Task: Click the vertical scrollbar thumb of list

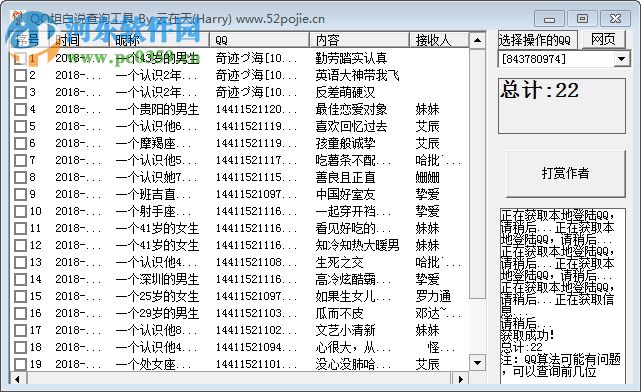Action: [477, 173]
